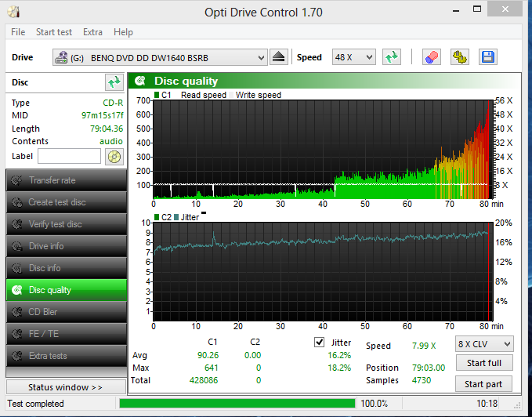Screen dimensions: 532x417
Task: Click the MID value 97m15s17f
Action: coord(102,115)
